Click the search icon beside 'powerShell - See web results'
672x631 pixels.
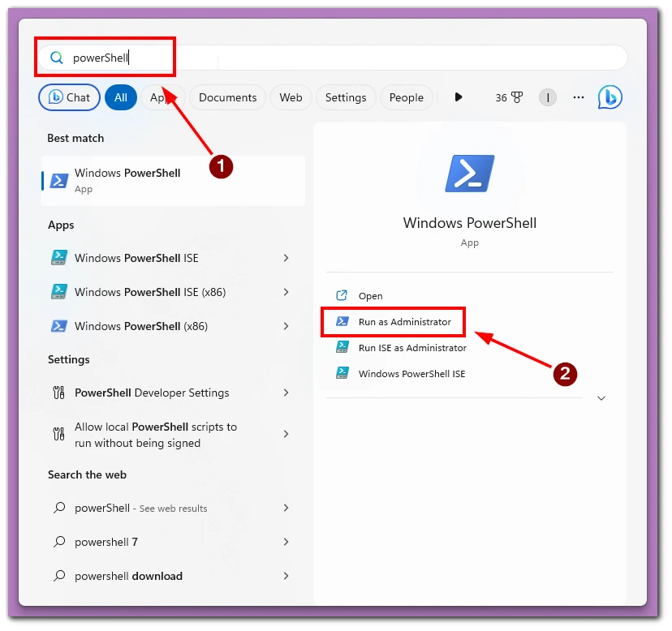[x=59, y=508]
